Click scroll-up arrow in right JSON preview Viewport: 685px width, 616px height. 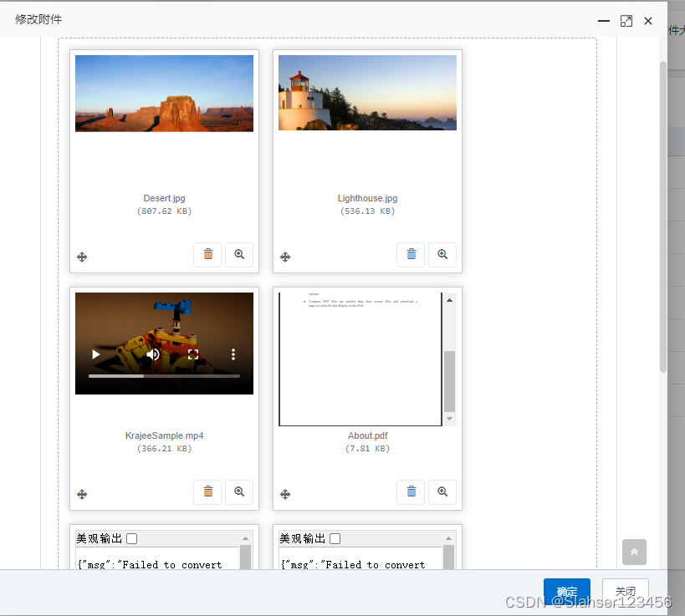point(448,538)
